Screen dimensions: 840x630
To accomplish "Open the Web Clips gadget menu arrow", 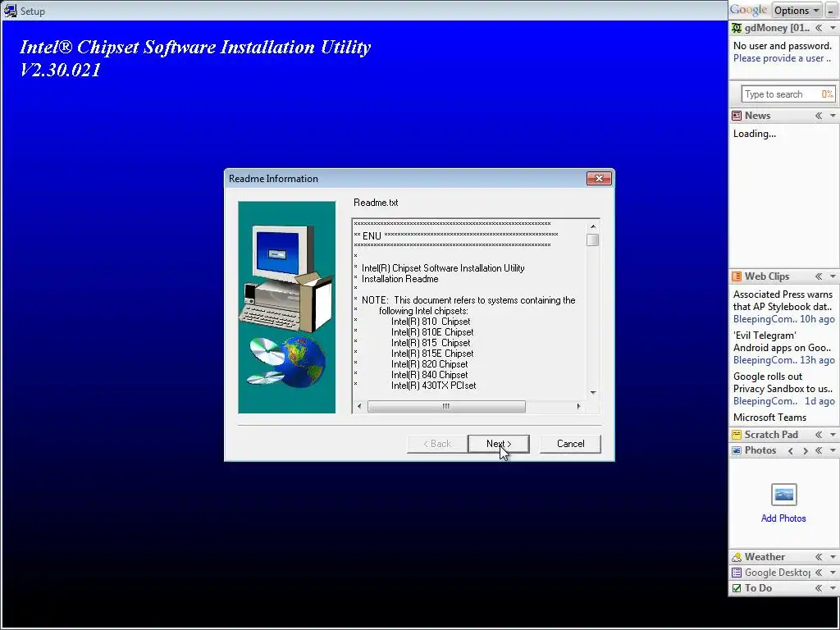I will click(833, 276).
